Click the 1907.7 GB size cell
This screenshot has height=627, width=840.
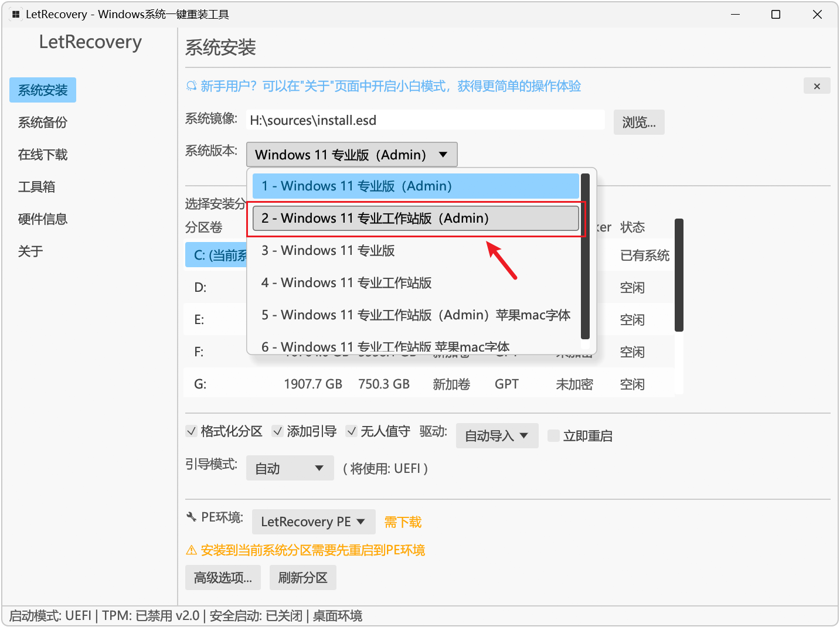click(x=313, y=384)
